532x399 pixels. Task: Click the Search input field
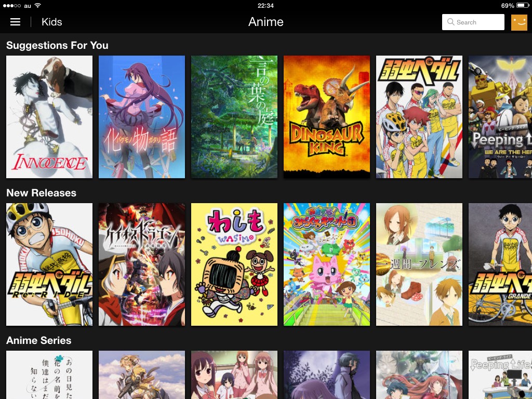473,22
